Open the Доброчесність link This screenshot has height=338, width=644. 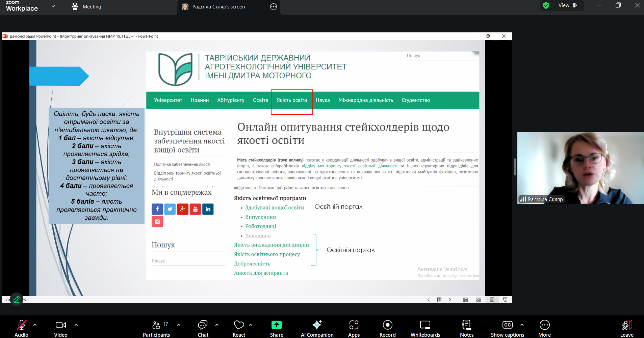252,264
